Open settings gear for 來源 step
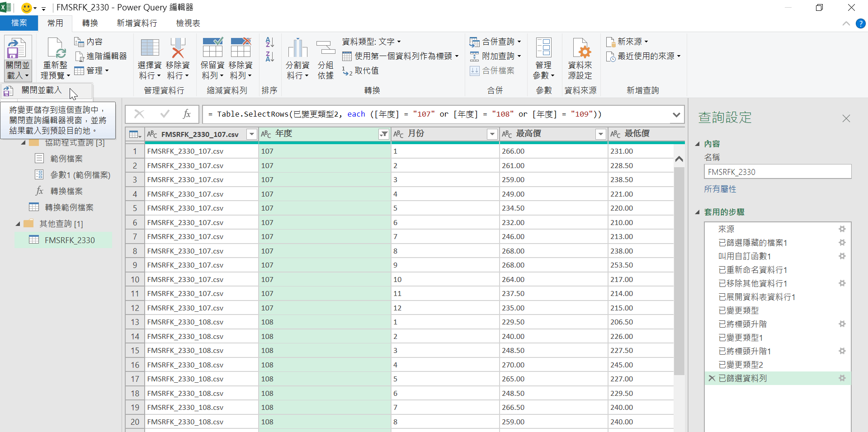The height and width of the screenshot is (432, 868). pyautogui.click(x=842, y=229)
